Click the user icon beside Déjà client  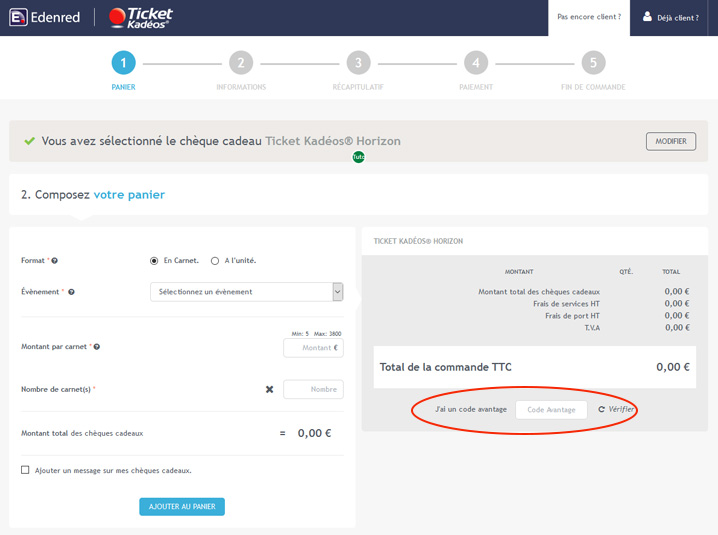tap(647, 17)
